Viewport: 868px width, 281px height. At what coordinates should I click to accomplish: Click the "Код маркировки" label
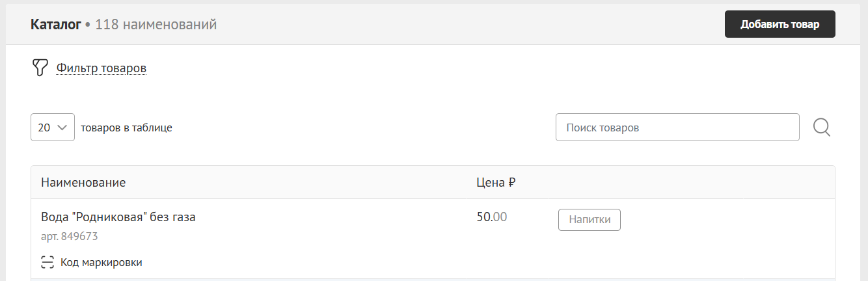tap(101, 262)
